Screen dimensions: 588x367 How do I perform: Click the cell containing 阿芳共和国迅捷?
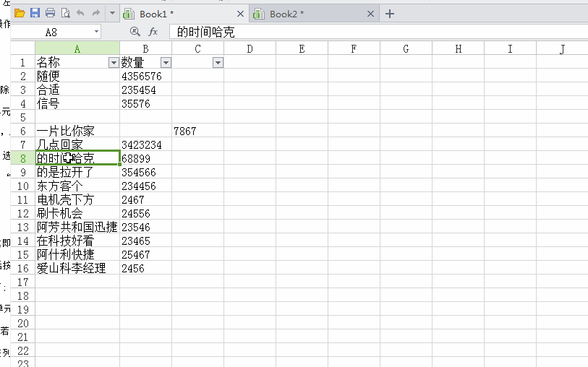77,228
